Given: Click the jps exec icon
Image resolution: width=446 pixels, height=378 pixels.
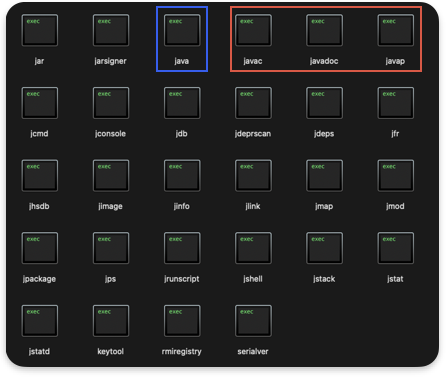Looking at the screenshot, I should point(111,248).
